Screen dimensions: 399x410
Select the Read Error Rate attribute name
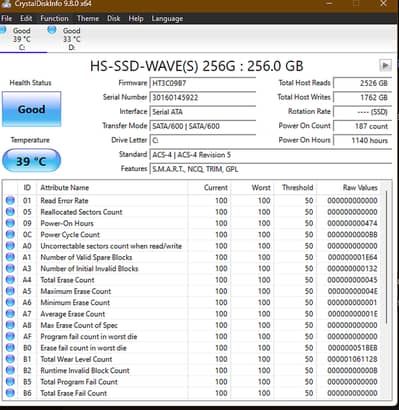[64, 201]
